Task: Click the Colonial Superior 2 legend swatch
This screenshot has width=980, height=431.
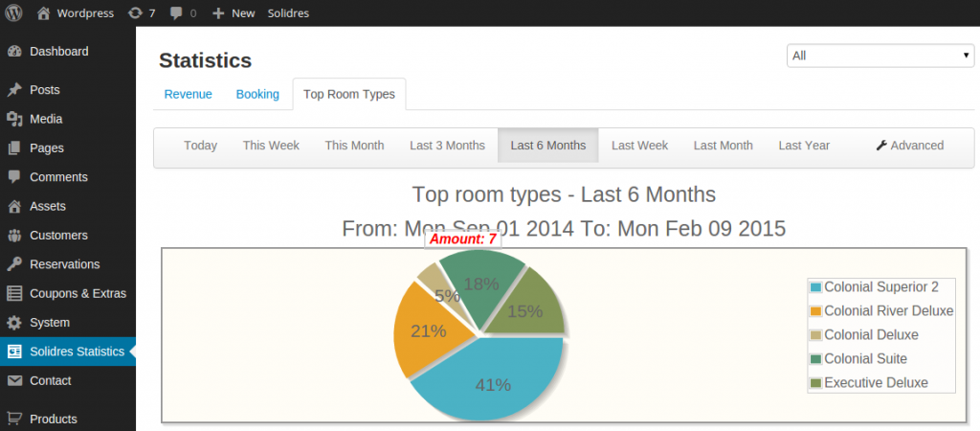Action: [815, 287]
